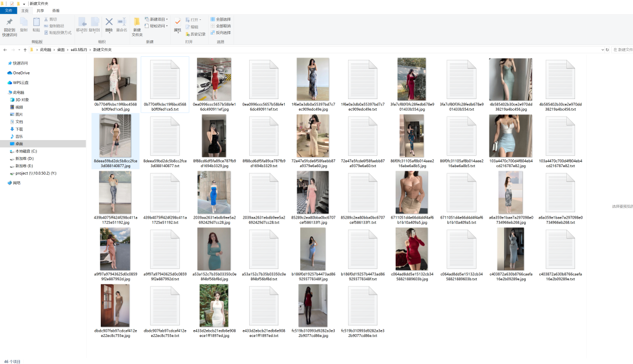Click the 重命名 rename icon
The image size is (633, 364).
[x=121, y=22]
